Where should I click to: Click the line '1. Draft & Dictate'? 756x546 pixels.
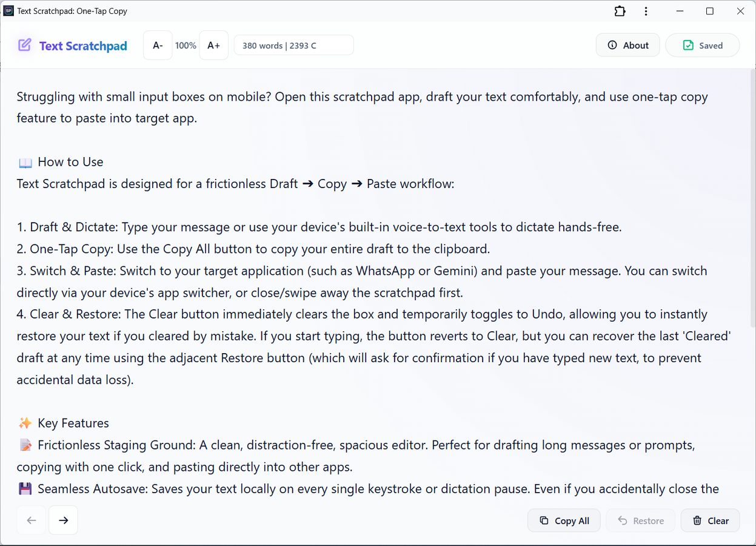[319, 227]
